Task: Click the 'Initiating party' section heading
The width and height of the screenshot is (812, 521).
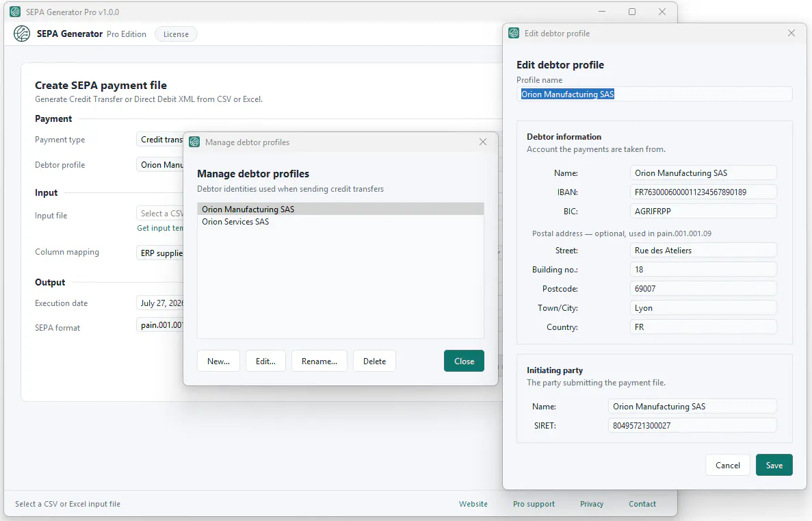Action: (555, 370)
